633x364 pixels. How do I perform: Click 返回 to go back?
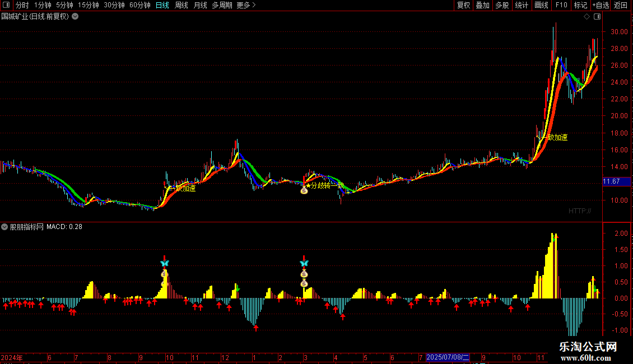[621, 5]
